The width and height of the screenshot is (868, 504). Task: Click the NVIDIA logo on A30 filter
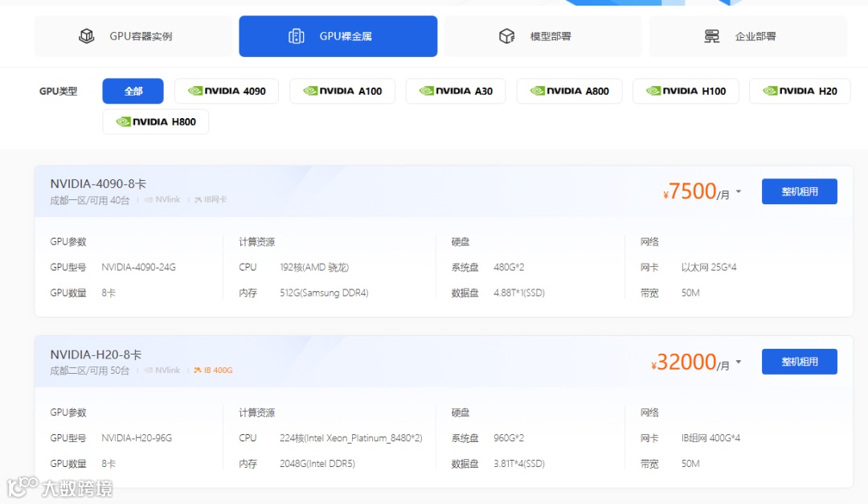point(426,91)
